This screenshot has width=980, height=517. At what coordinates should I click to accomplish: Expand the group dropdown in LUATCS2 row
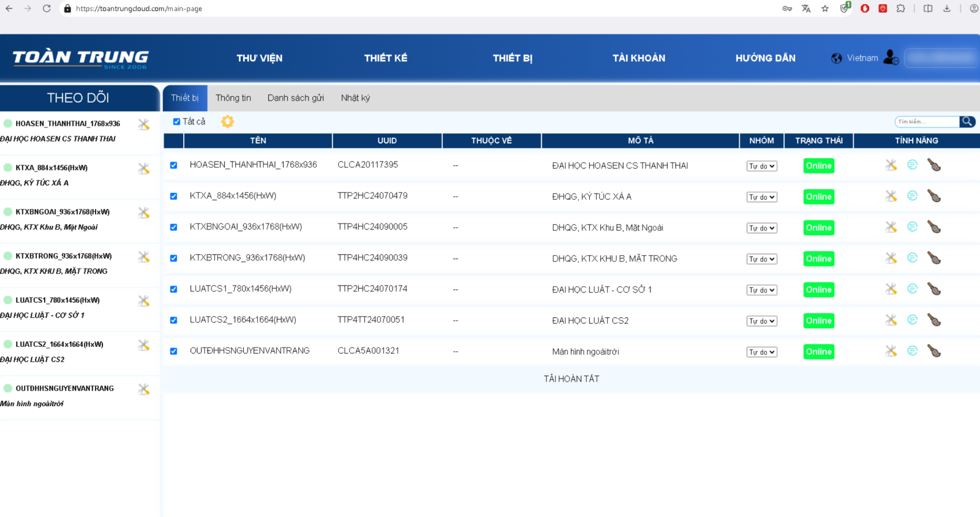pyautogui.click(x=761, y=321)
